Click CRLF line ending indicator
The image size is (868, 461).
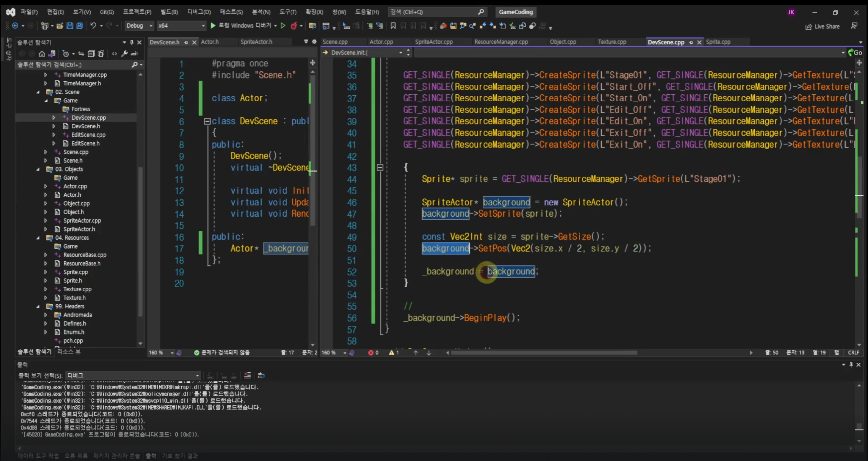(853, 352)
